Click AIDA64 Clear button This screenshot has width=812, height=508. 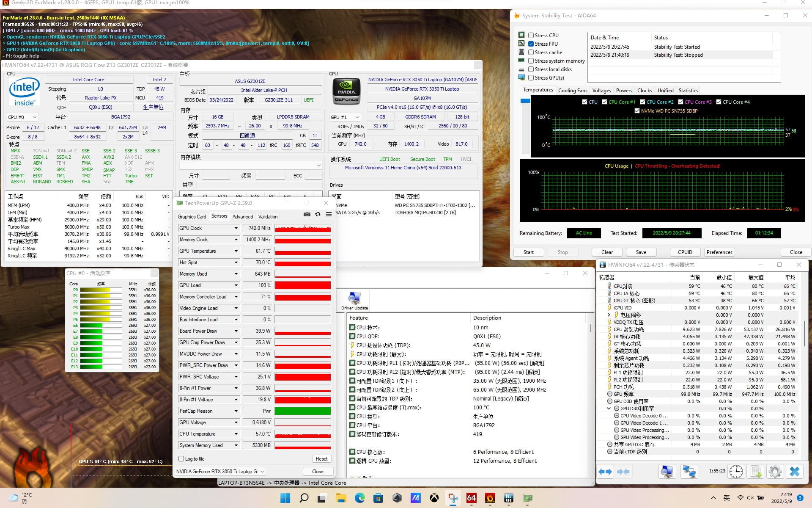point(607,252)
